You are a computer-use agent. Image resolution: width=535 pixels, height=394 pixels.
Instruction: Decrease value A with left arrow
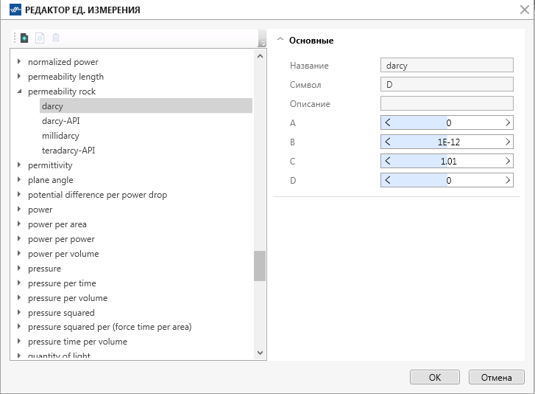pos(388,122)
